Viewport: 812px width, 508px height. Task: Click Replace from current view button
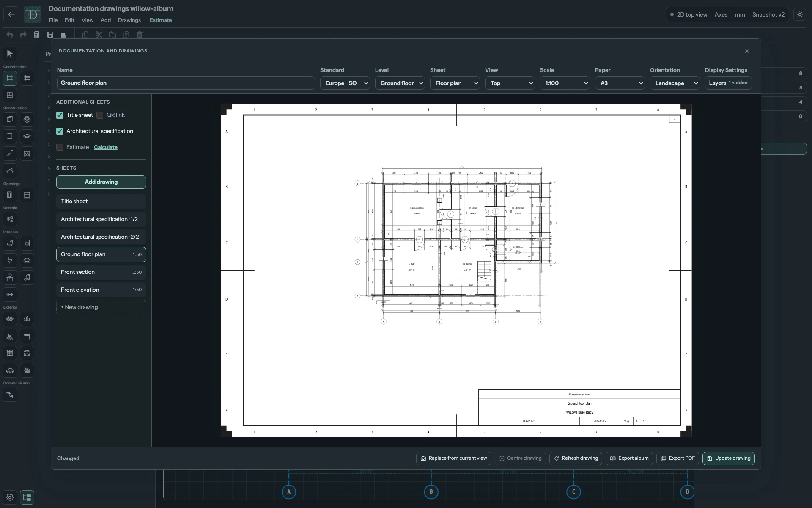pos(453,458)
